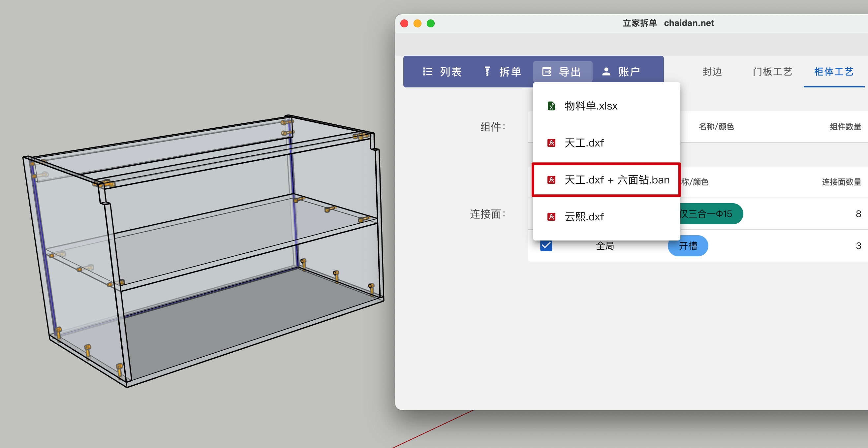The height and width of the screenshot is (448, 868).
Task: Minimize the 立家拆单 window with yellow button
Action: 417,23
